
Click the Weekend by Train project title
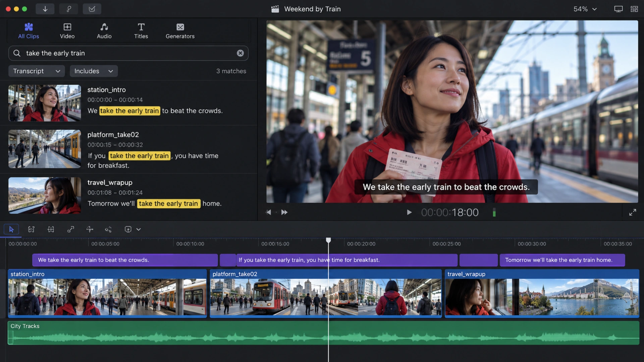click(312, 9)
